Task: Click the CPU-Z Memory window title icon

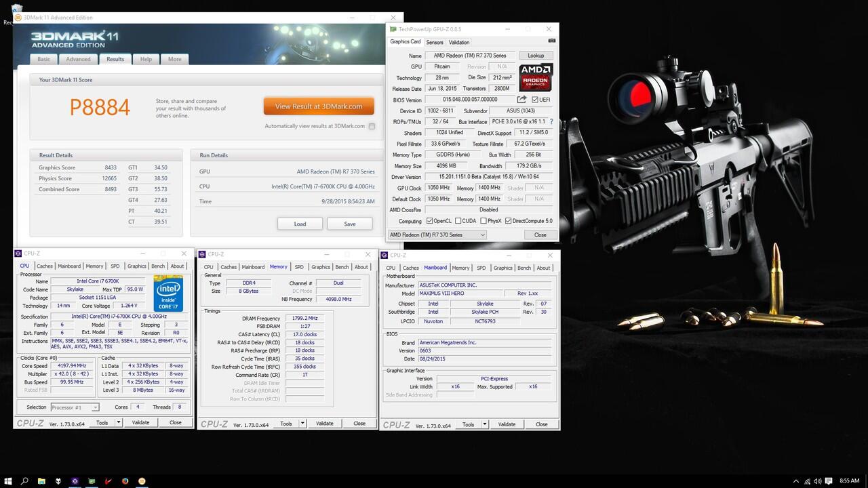Action: [x=203, y=254]
